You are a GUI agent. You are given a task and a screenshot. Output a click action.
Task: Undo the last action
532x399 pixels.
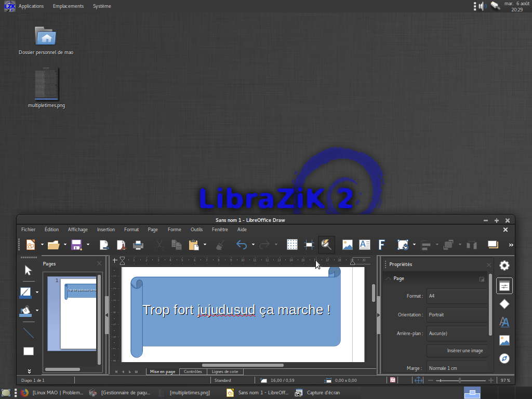click(x=242, y=245)
